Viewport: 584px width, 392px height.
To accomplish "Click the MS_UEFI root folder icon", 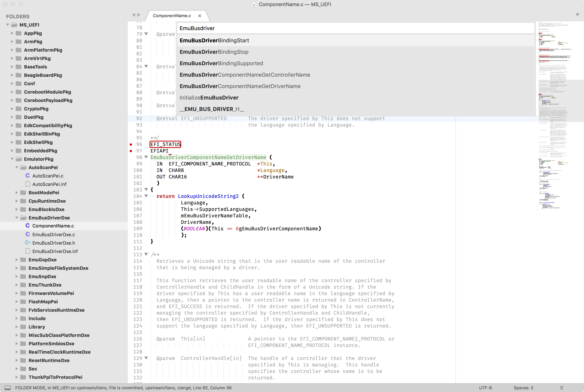I will 14,25.
